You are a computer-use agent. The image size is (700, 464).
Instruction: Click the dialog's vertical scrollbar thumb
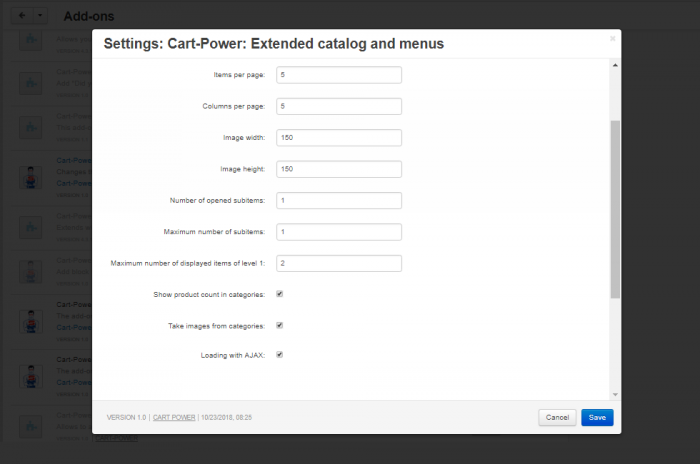click(x=615, y=209)
